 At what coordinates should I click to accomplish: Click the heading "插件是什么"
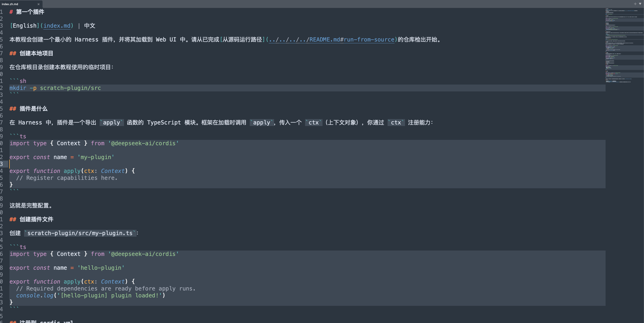pos(34,109)
